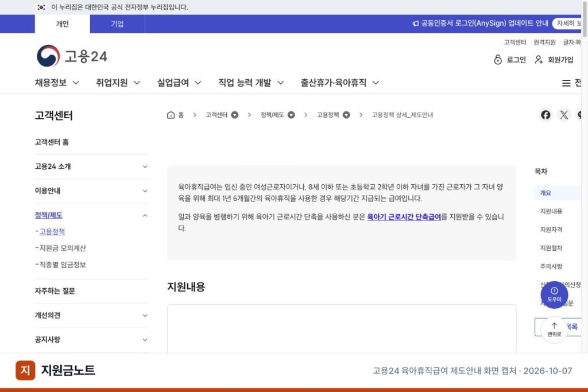Click the megaphone notice icon

pos(415,23)
